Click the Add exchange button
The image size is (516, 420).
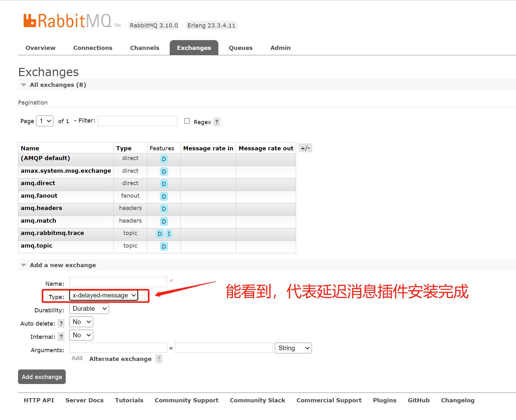pyautogui.click(x=42, y=377)
